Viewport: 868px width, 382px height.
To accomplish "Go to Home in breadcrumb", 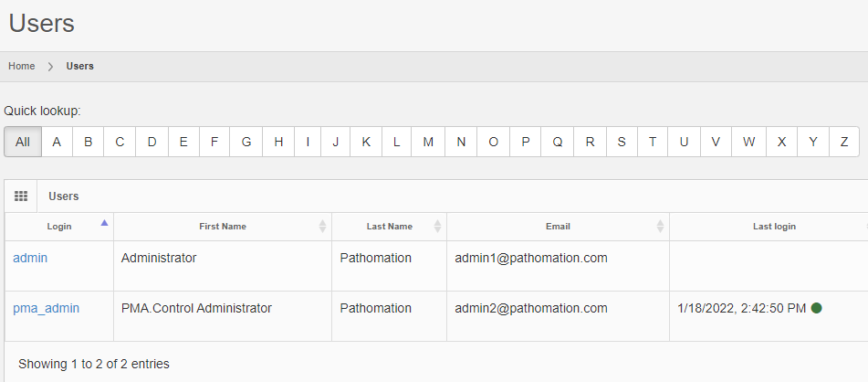I will pos(22,67).
